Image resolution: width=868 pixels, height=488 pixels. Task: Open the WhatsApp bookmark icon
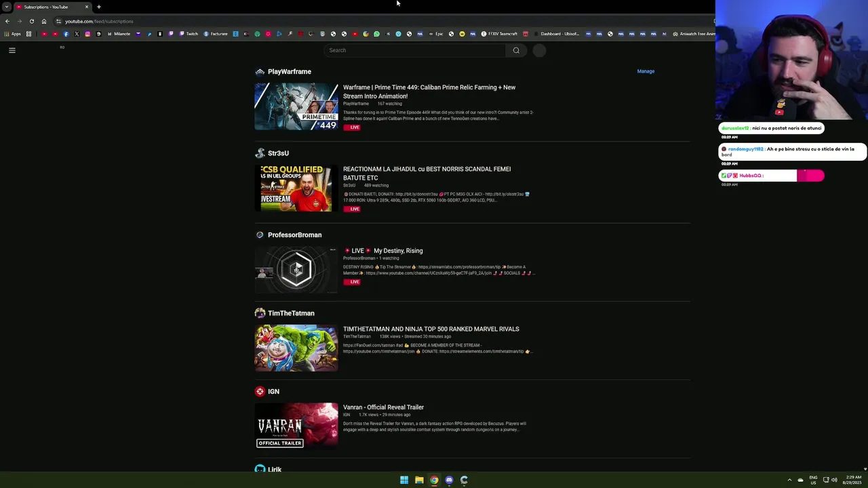tap(376, 34)
